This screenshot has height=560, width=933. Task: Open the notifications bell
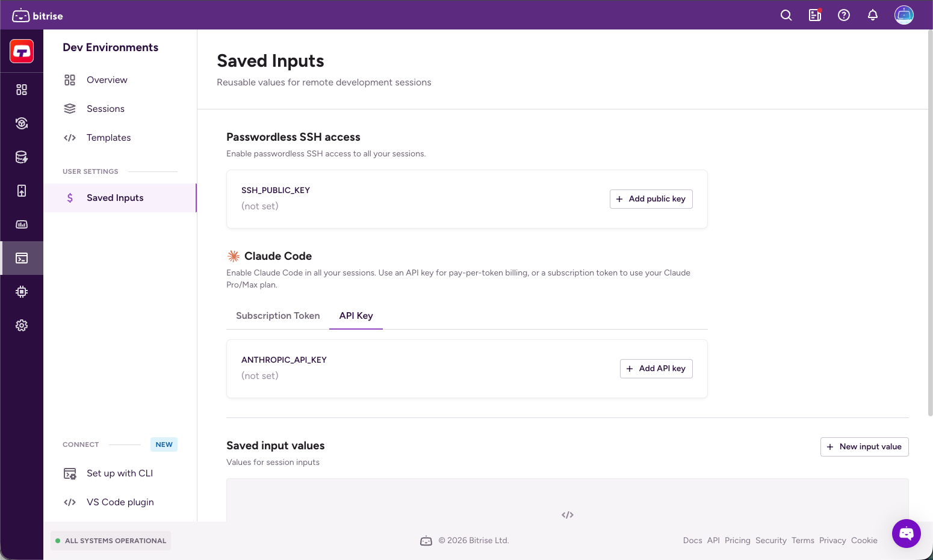point(873,16)
